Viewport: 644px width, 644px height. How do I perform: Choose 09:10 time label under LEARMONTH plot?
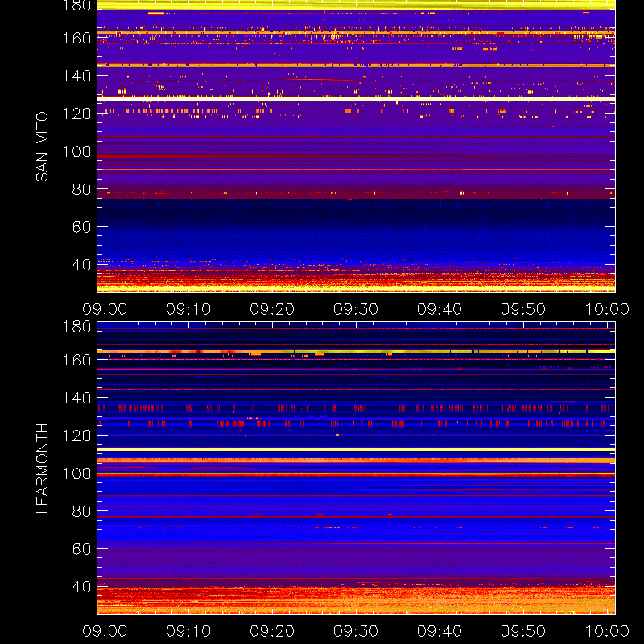[188, 631]
